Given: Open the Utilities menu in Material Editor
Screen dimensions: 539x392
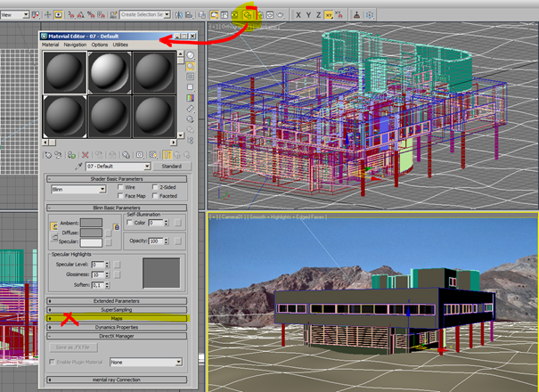Looking at the screenshot, I should 120,44.
